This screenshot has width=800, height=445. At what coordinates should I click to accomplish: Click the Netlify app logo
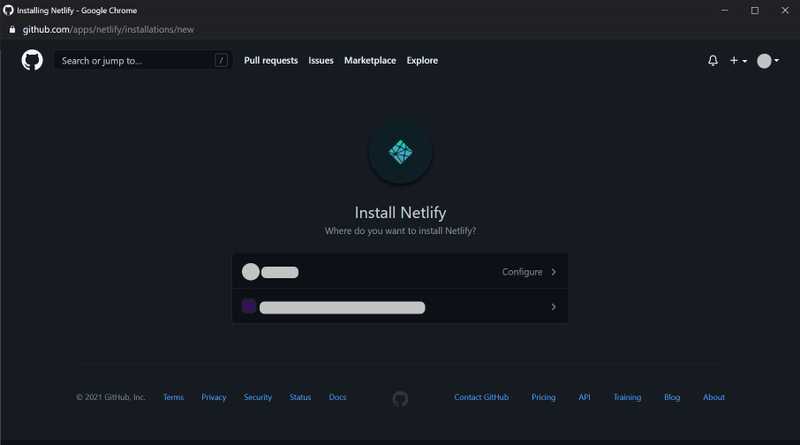point(400,153)
